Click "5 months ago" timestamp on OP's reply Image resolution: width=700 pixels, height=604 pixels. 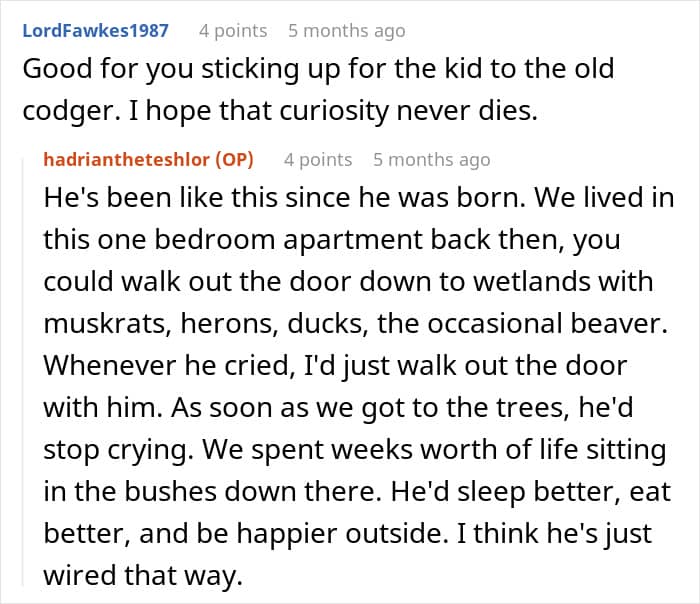[431, 159]
